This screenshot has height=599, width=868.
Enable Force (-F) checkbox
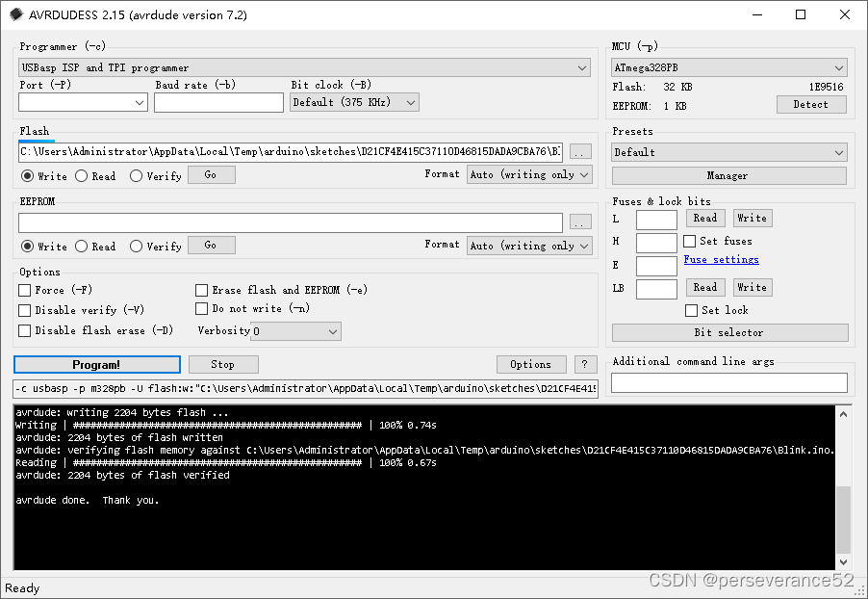tap(24, 291)
